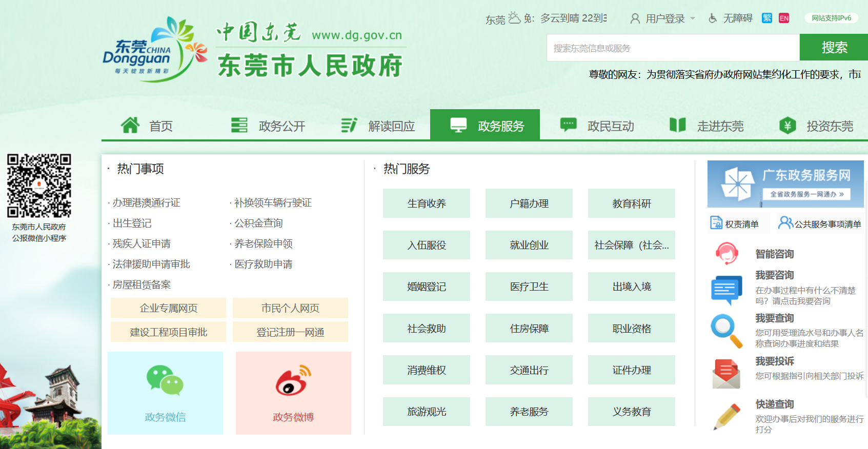The width and height of the screenshot is (868, 449).
Task: Click the 我要咨询 chat bubble icon
Action: [x=726, y=290]
